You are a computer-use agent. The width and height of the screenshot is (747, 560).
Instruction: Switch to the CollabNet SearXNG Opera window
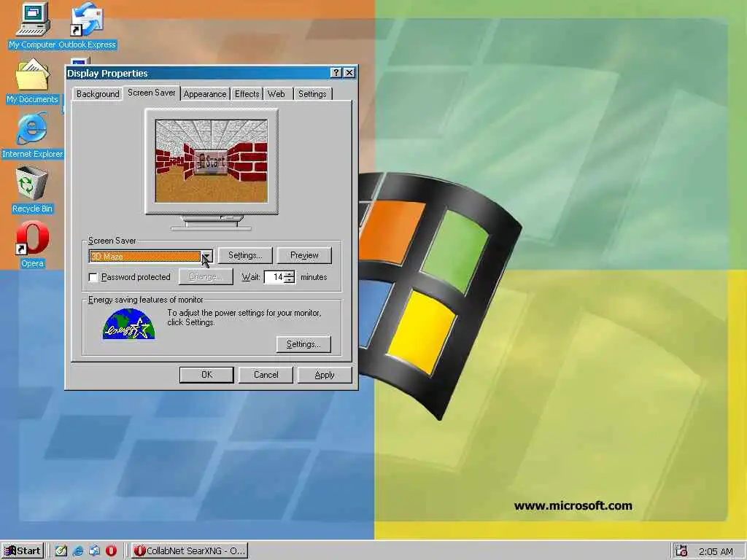189,551
